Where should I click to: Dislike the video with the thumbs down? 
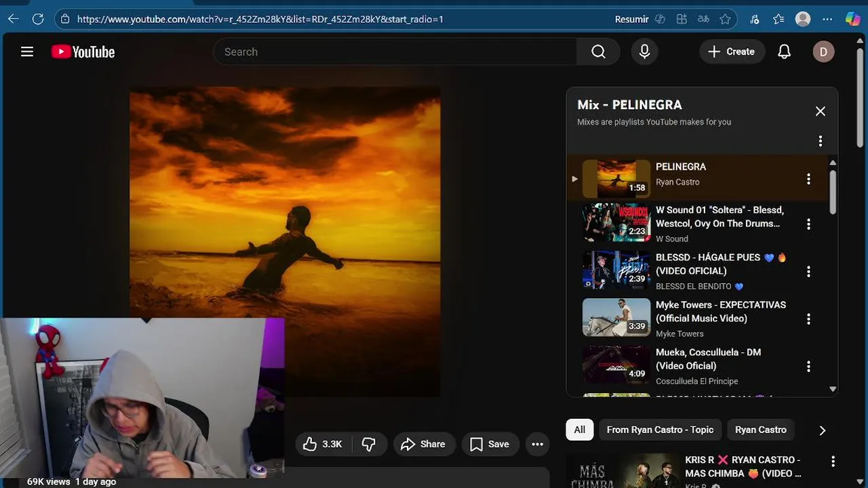(369, 444)
